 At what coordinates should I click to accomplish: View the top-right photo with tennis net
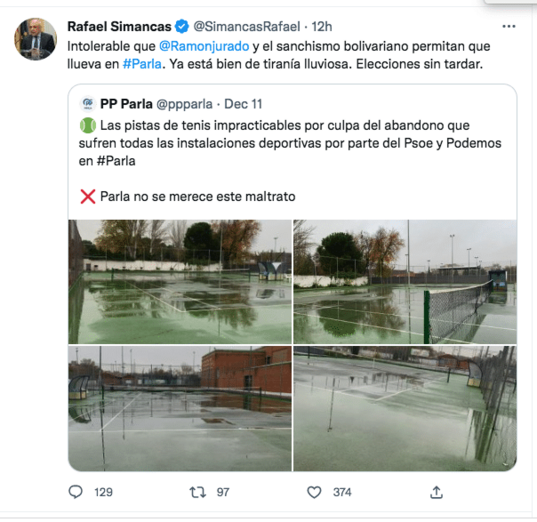pyautogui.click(x=405, y=282)
